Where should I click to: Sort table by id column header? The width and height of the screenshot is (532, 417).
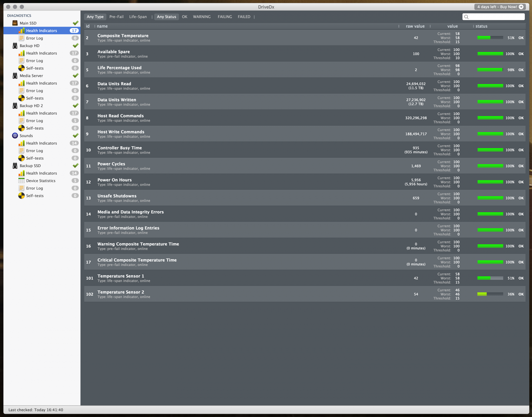(x=88, y=26)
